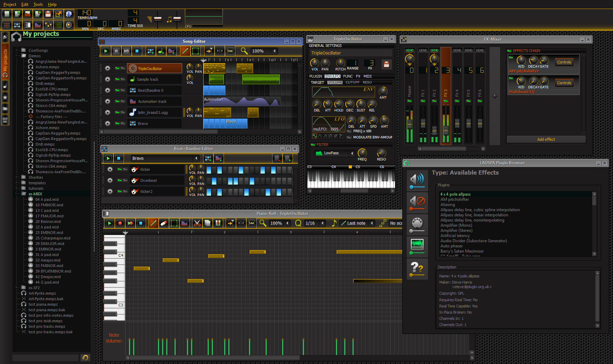The height and width of the screenshot is (364, 613).
Task: Click the TripleOscillator instrument icon in Song-Editor
Action: 132,68
